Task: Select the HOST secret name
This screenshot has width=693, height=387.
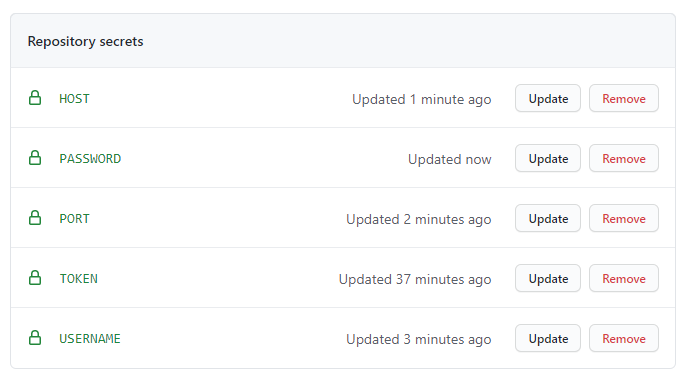Action: (x=74, y=99)
